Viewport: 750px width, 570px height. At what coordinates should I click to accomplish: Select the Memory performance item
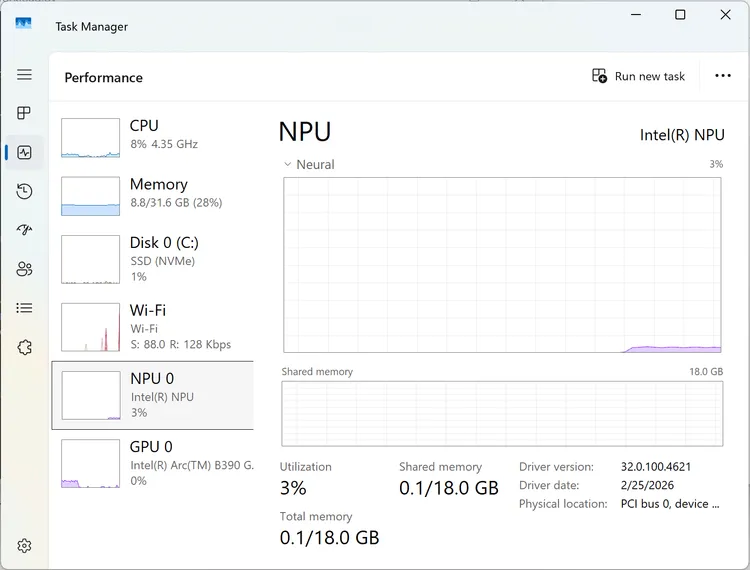coord(153,196)
